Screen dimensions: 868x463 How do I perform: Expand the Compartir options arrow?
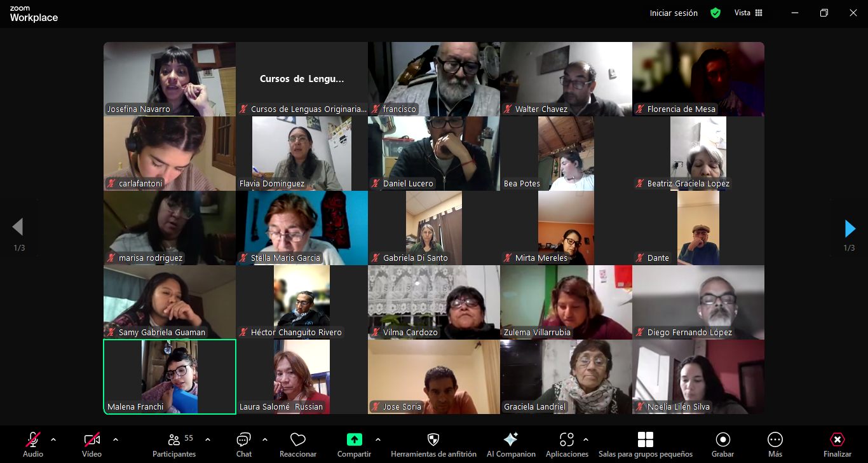(378, 439)
